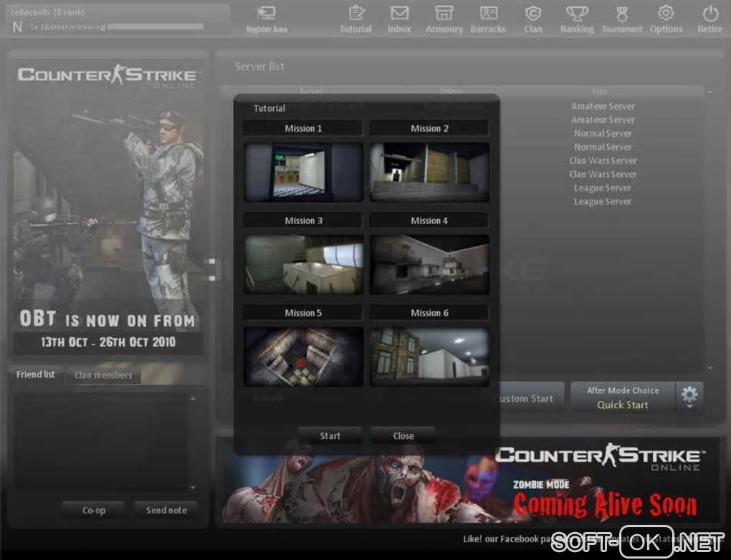This screenshot has height=560, width=731.
Task: Select the first Normal Server row
Action: click(603, 133)
